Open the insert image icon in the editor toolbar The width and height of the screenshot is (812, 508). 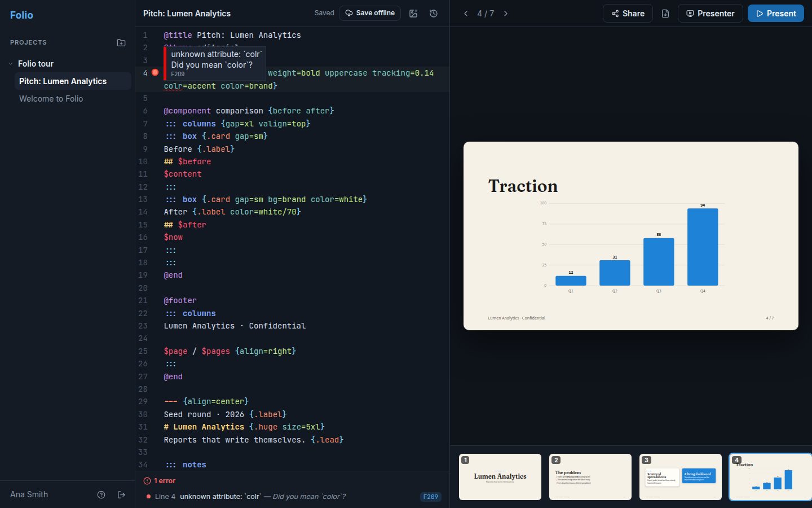(413, 14)
